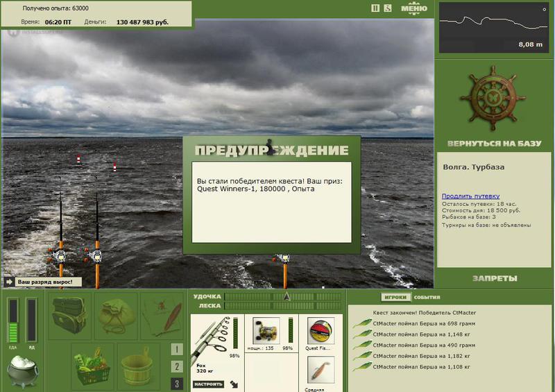Open the food basket icon

tap(92, 366)
